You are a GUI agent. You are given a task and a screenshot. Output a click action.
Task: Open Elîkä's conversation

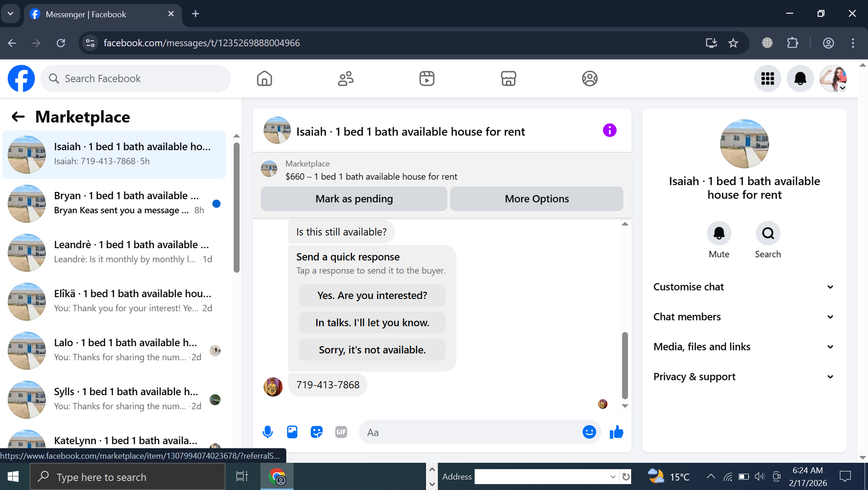click(114, 302)
